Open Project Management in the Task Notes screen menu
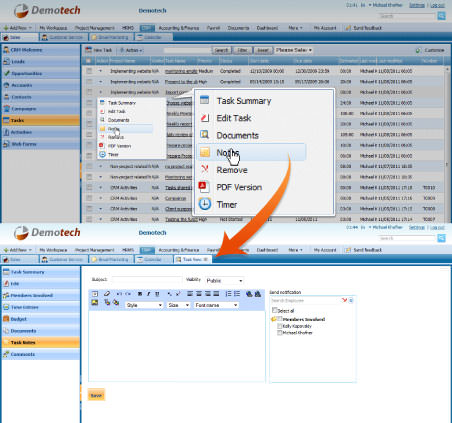This screenshot has height=423, width=452. pos(95,250)
